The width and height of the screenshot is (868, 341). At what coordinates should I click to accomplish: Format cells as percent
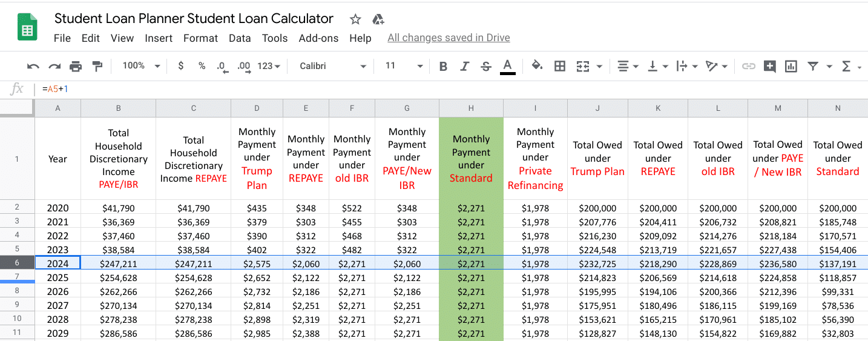[202, 66]
